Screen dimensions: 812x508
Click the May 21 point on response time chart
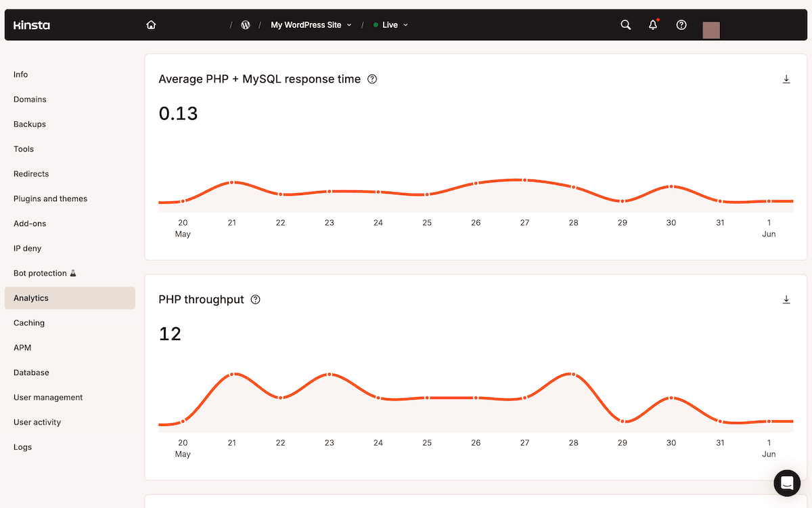click(x=231, y=182)
